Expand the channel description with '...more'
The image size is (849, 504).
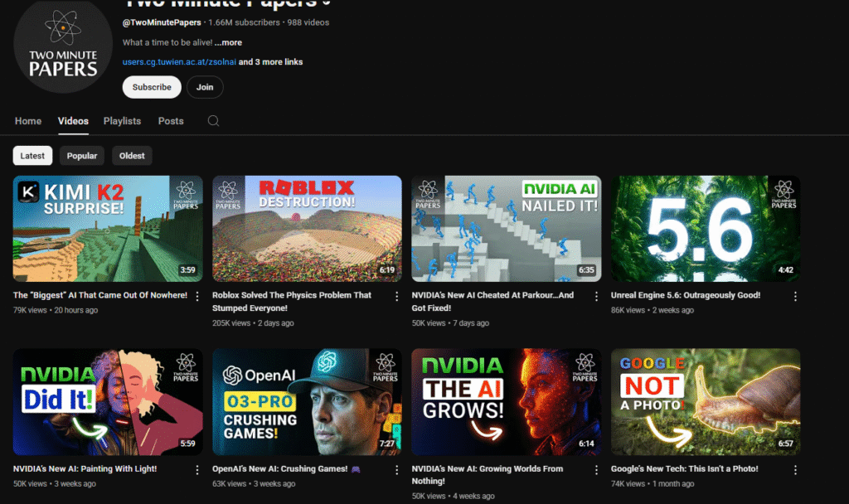point(228,42)
